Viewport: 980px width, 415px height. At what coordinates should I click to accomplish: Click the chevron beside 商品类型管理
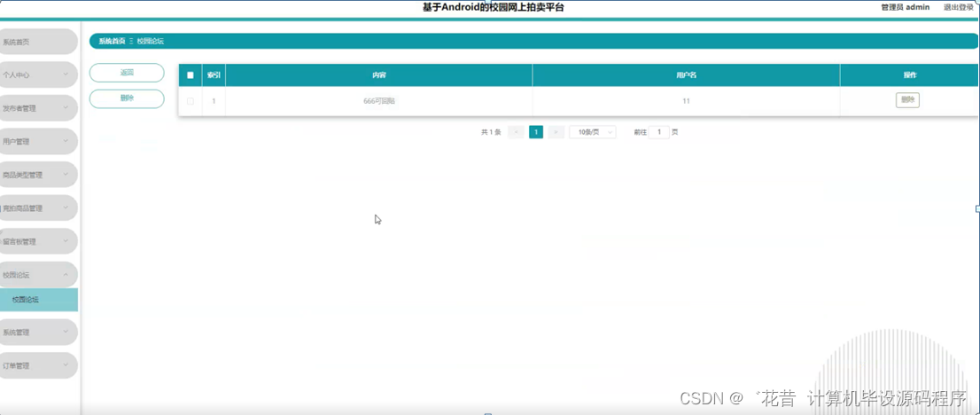[x=66, y=175]
